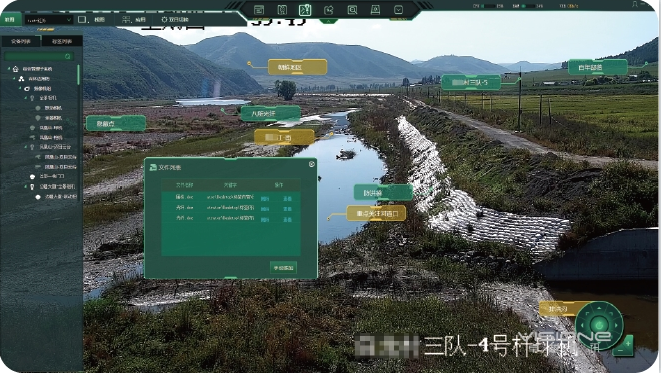Click the yellow 重点关注河道口 label on the video
Viewport: 661px width, 373px height.
[x=376, y=213]
